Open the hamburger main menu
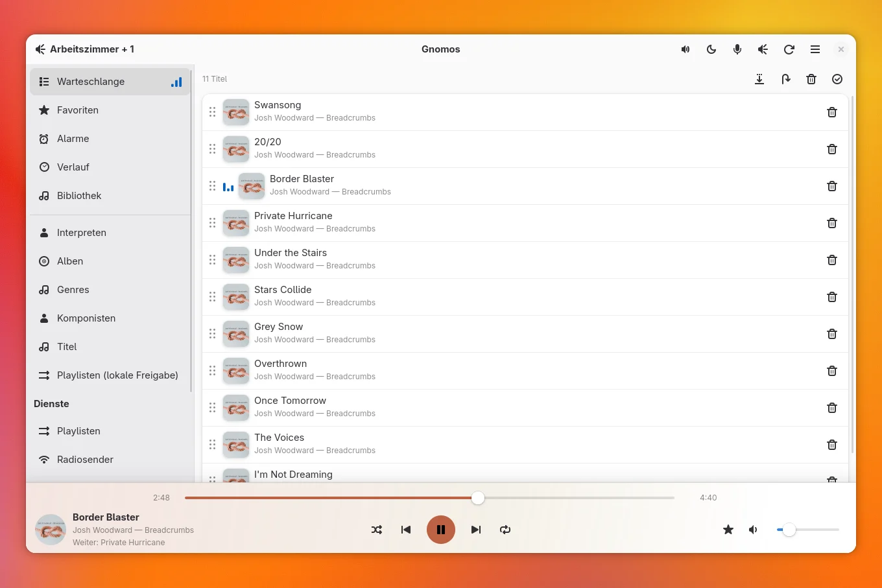 click(815, 49)
